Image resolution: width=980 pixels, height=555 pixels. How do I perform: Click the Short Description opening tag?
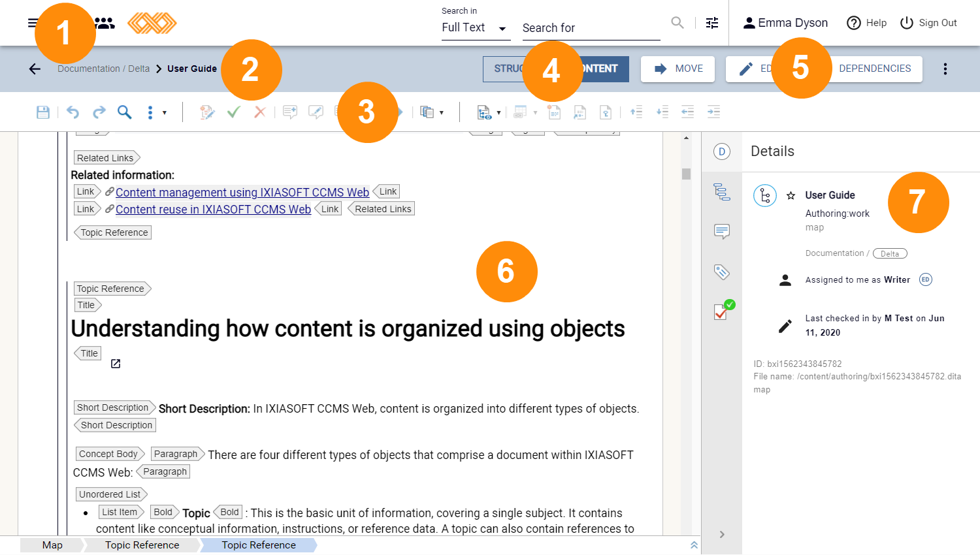(x=114, y=407)
